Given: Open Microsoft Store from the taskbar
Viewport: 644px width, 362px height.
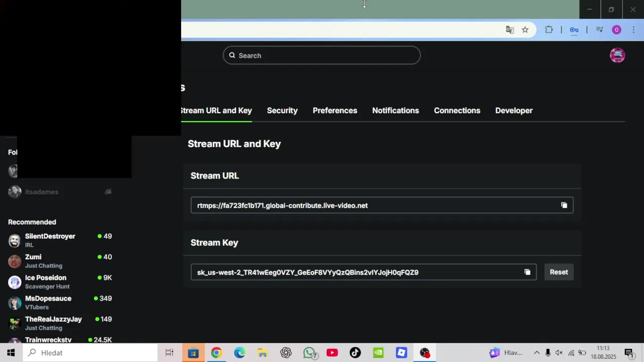Looking at the screenshot, I should pyautogui.click(x=193, y=353).
